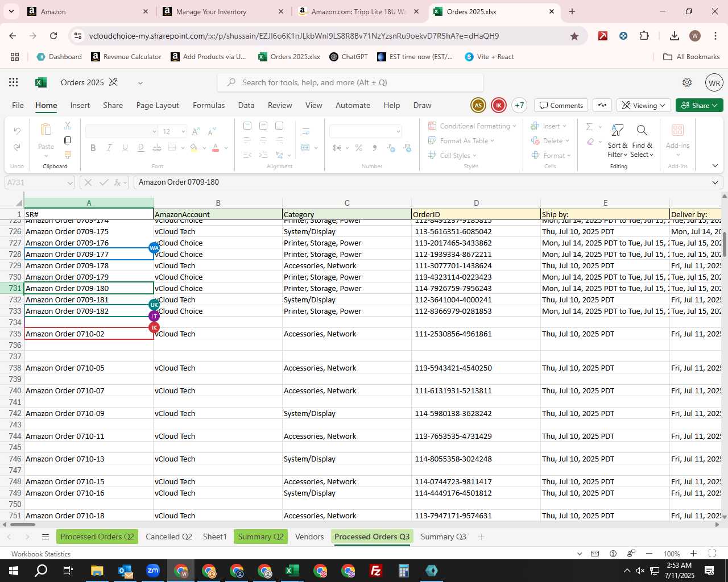Click the Cut scissors icon

[68, 125]
